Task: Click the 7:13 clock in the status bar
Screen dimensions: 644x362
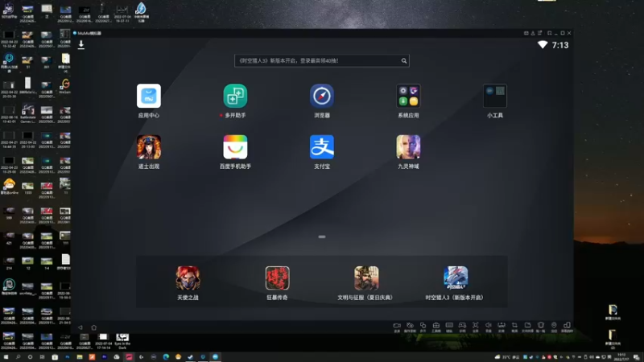Action: pyautogui.click(x=560, y=45)
